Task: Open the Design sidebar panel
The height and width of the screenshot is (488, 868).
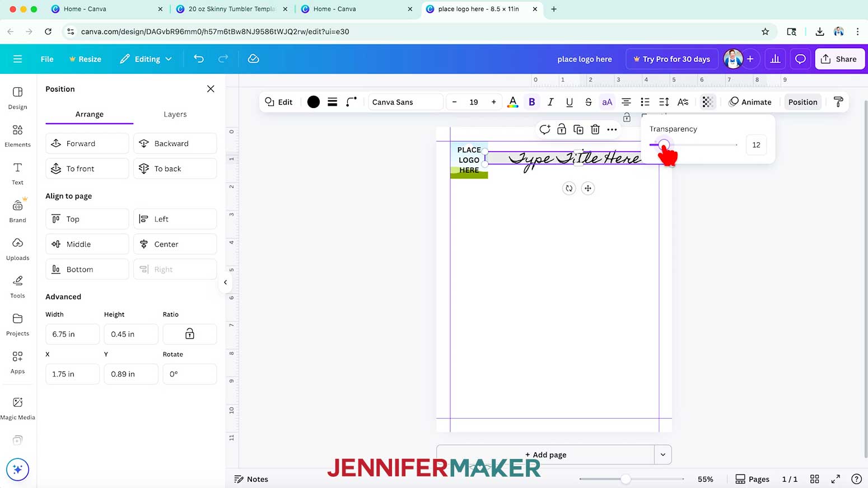Action: (x=17, y=98)
